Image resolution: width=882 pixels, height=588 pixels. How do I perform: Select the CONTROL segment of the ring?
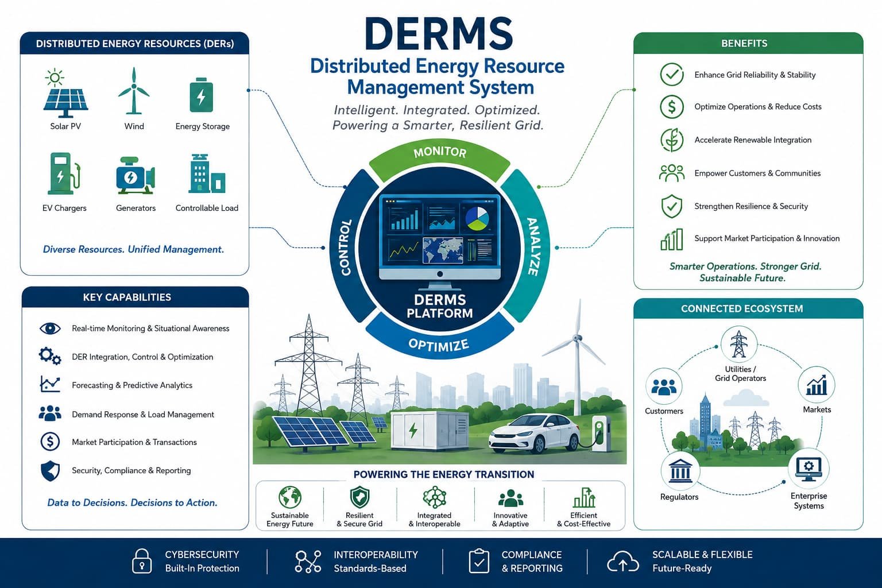coord(348,246)
